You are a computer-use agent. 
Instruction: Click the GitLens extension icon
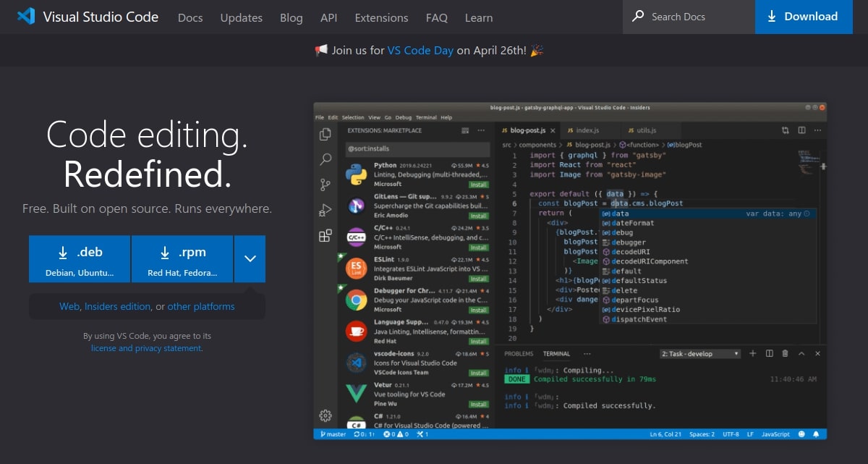(356, 206)
